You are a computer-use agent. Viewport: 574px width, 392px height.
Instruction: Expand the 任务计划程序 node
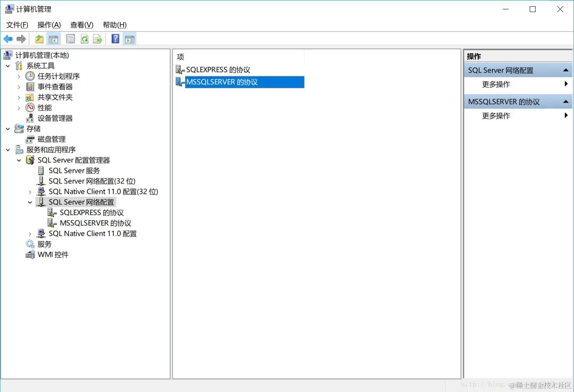click(x=19, y=76)
